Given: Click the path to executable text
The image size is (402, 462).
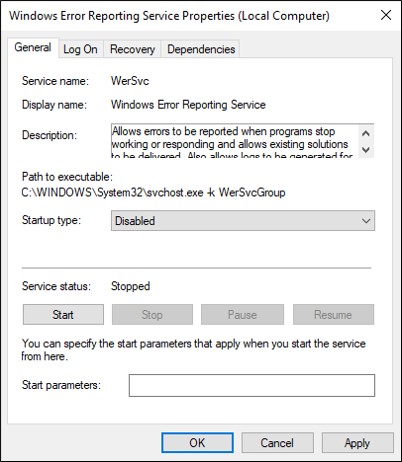Looking at the screenshot, I should (x=153, y=193).
